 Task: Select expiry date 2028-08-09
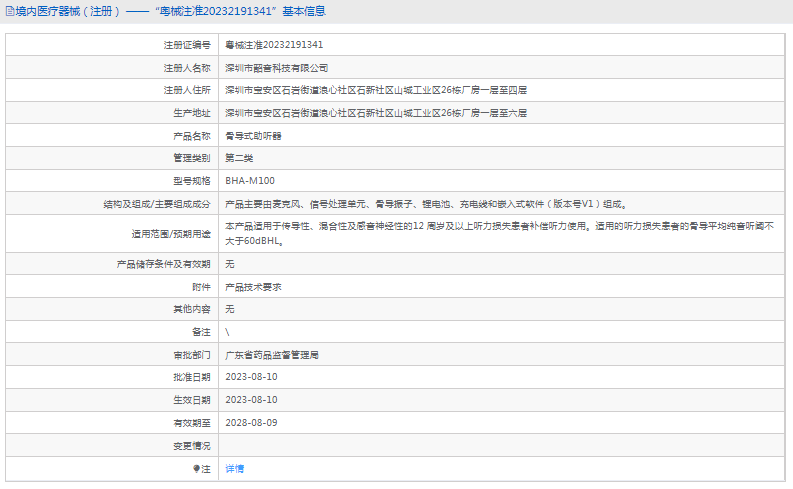pyautogui.click(x=251, y=423)
